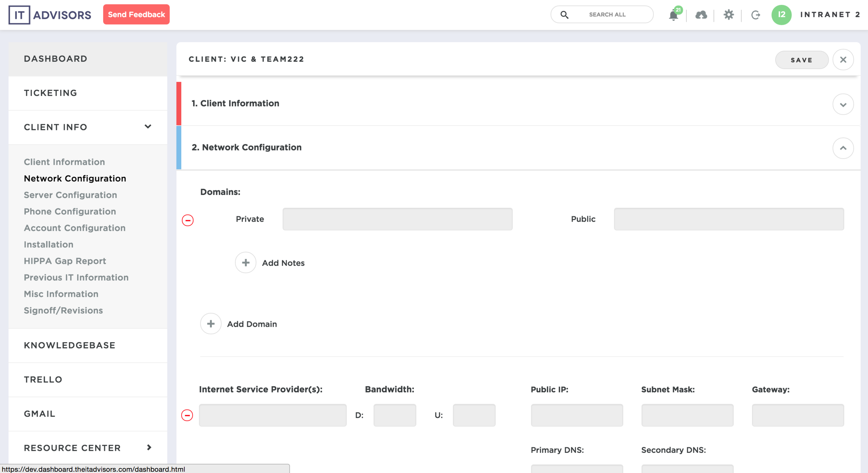Screen dimensions: 868x473
Task: Click the Add Domain plus icon
Action: [211, 324]
